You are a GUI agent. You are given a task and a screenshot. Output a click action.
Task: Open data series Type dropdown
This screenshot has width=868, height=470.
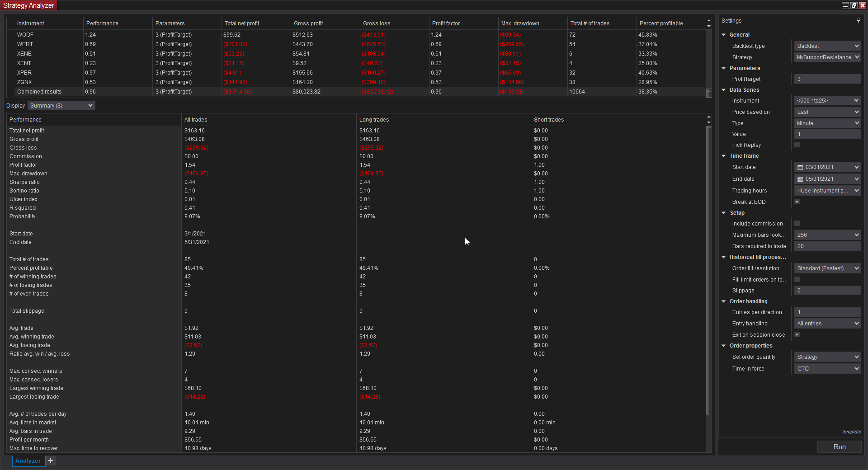click(x=827, y=123)
